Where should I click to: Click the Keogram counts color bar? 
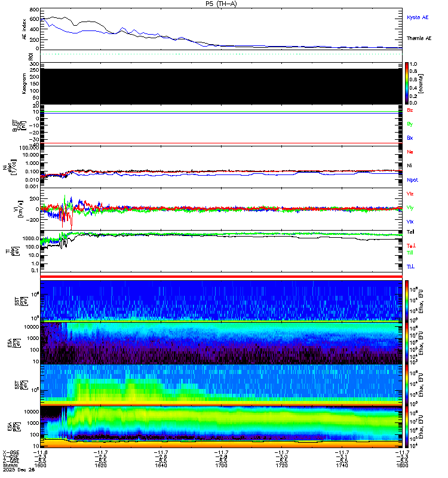point(407,83)
